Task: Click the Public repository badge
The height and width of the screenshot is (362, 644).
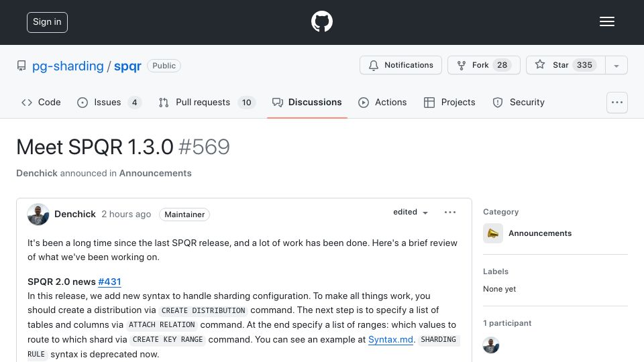Action: [164, 66]
